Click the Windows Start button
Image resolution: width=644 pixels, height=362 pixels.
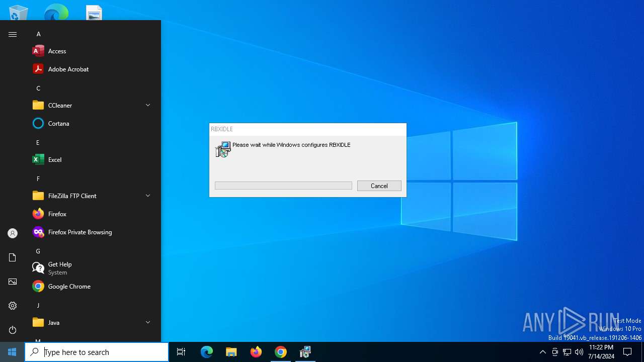pyautogui.click(x=12, y=352)
